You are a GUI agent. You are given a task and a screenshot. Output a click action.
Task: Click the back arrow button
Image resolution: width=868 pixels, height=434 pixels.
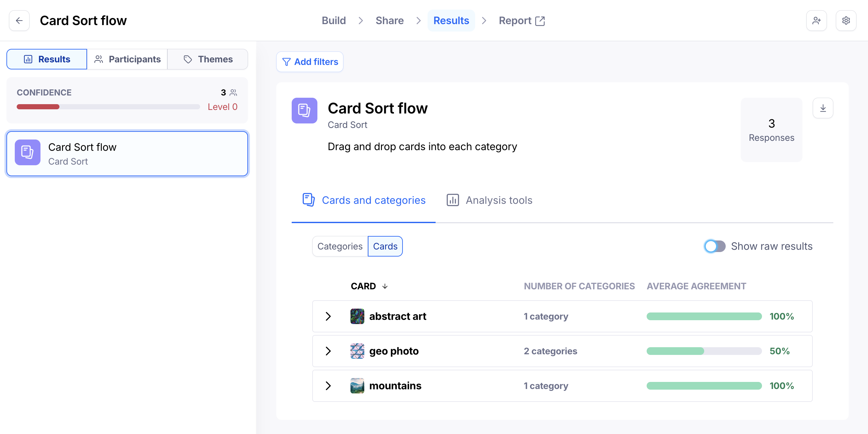pyautogui.click(x=19, y=21)
